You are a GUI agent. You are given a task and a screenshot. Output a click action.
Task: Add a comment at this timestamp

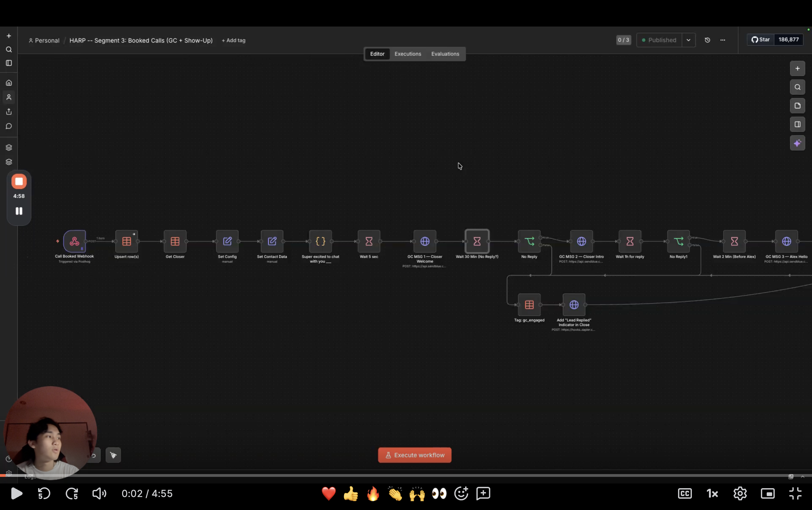coord(483,493)
